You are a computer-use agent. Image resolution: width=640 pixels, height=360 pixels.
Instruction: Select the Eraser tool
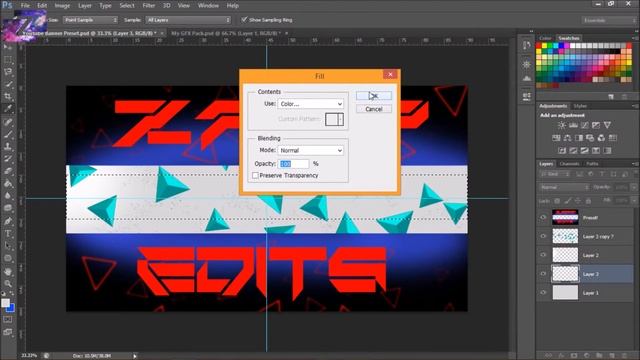point(8,171)
